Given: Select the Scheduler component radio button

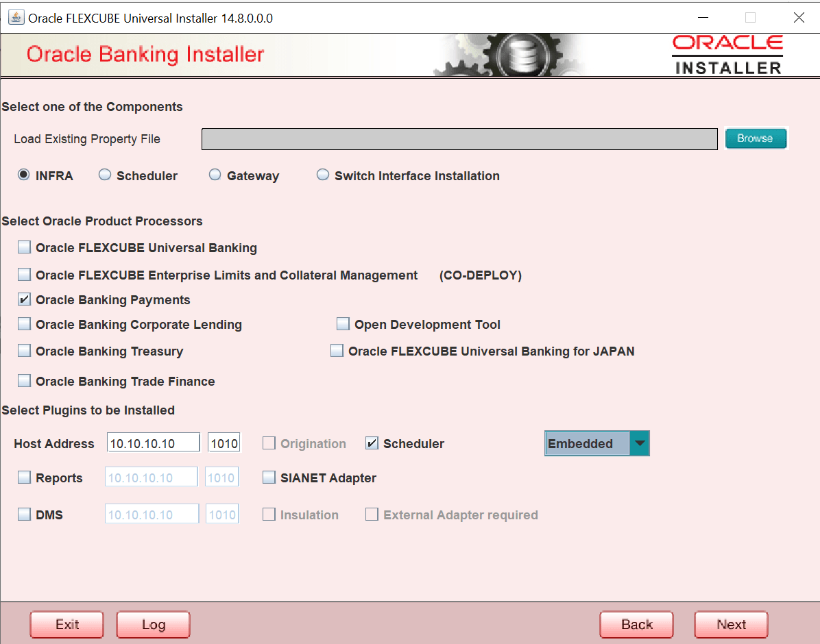Looking at the screenshot, I should pyautogui.click(x=105, y=175).
